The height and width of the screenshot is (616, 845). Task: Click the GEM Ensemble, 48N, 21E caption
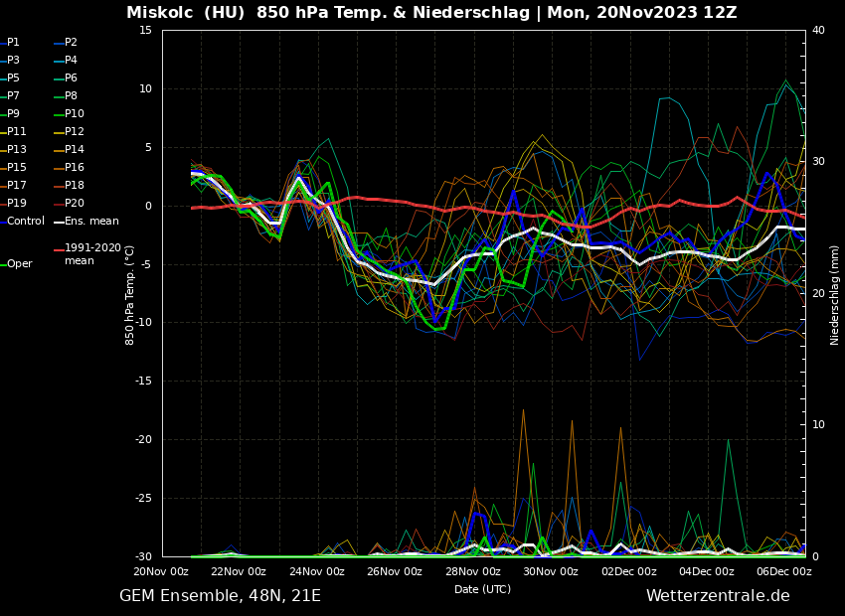(220, 596)
